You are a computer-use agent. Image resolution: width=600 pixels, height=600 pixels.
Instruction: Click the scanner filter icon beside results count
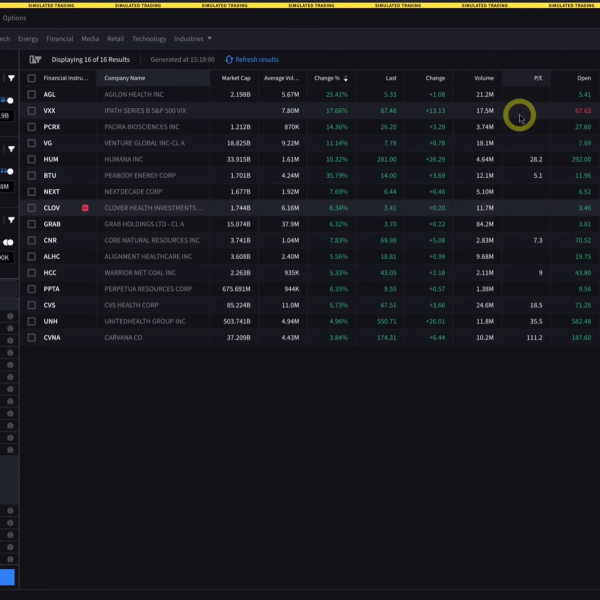34,59
